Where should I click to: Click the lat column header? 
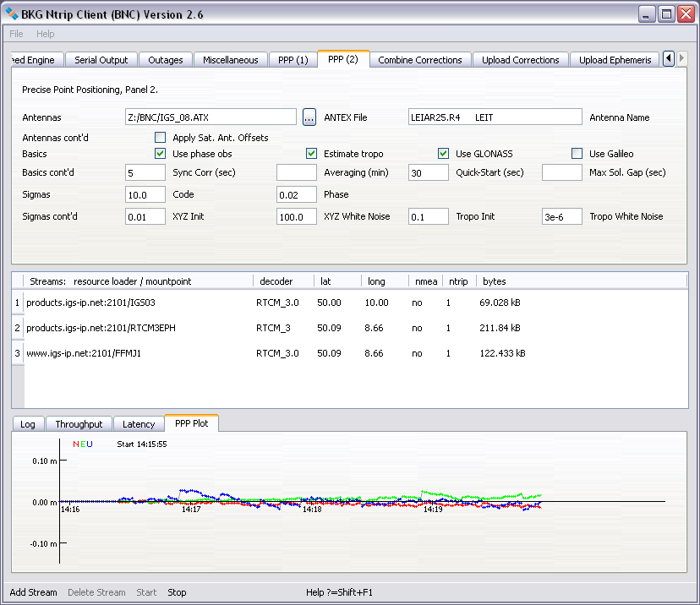337,281
